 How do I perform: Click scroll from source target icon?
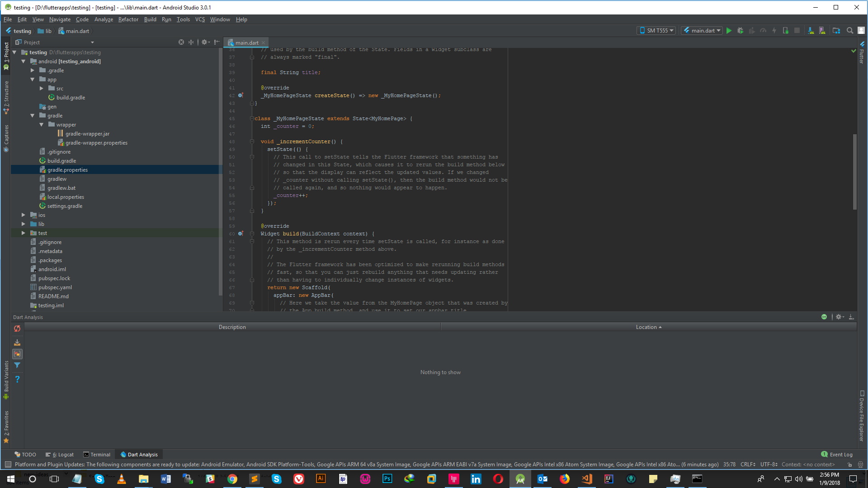coord(181,42)
